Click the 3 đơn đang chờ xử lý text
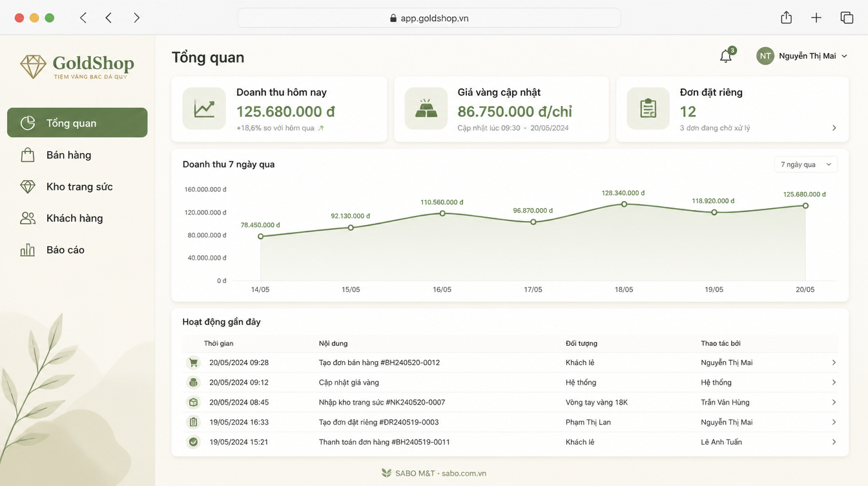 point(715,128)
